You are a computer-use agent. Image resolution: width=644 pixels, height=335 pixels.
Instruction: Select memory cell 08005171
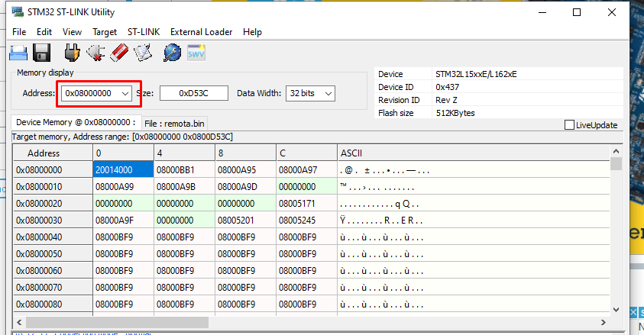click(307, 204)
